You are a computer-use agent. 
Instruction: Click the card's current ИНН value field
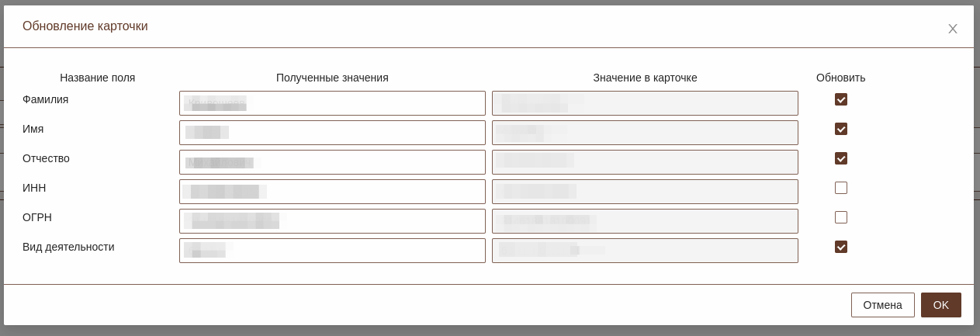tap(645, 192)
